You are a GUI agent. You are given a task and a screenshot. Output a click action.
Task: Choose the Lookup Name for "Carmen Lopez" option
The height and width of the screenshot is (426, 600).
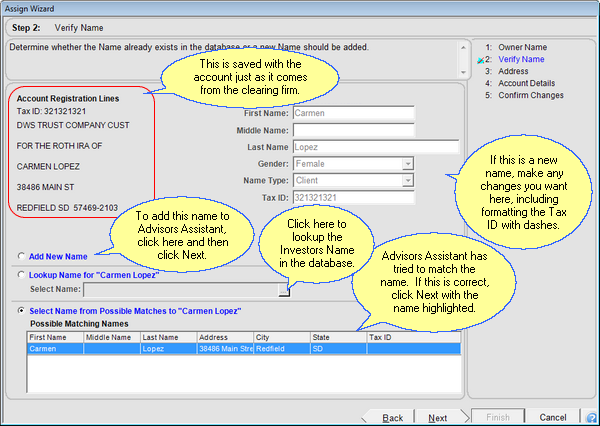[22, 274]
